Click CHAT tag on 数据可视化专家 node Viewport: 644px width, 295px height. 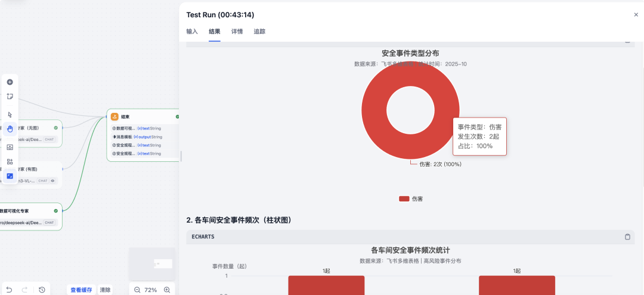(49, 223)
